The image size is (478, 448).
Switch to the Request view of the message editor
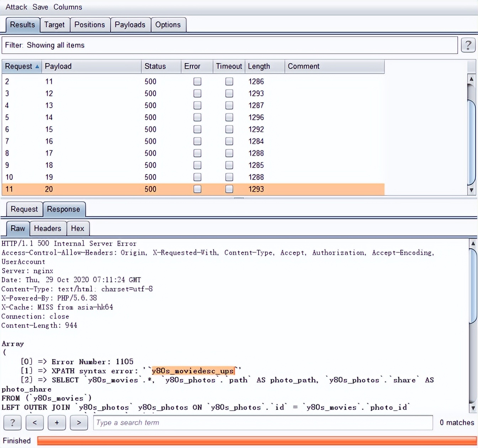point(24,209)
